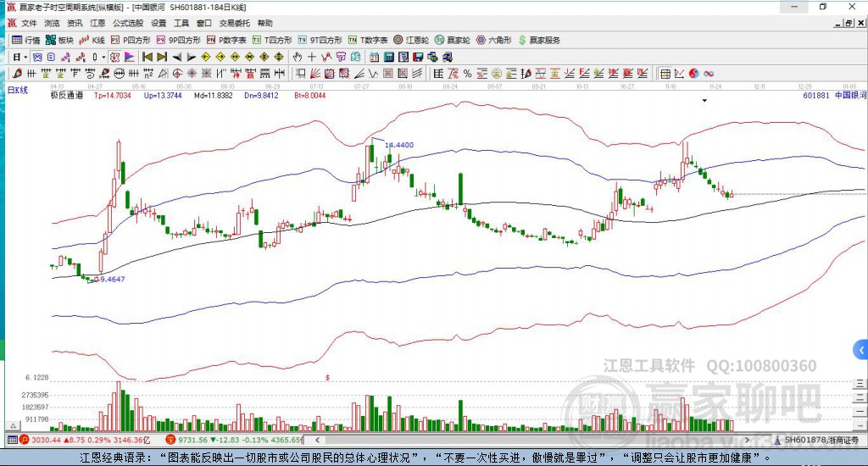The height and width of the screenshot is (466, 868).
Task: Click the 601881 中国银河 stock label
Action: coord(834,95)
